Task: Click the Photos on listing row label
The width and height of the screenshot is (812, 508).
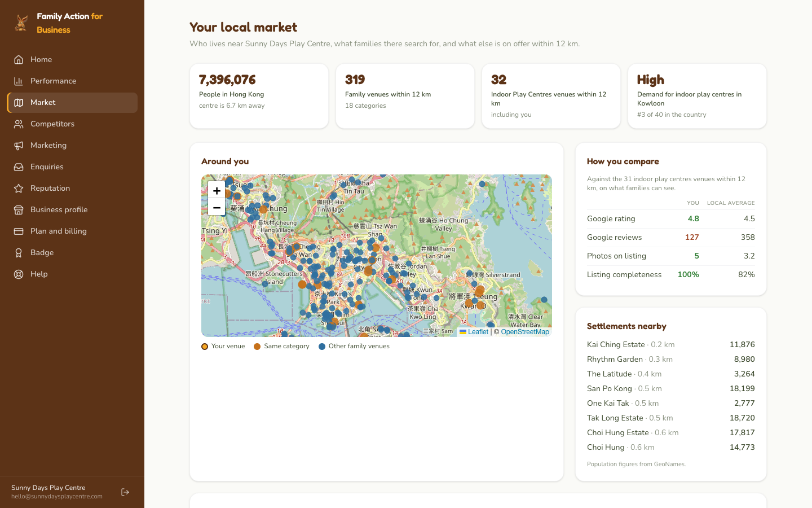Action: [616, 256]
